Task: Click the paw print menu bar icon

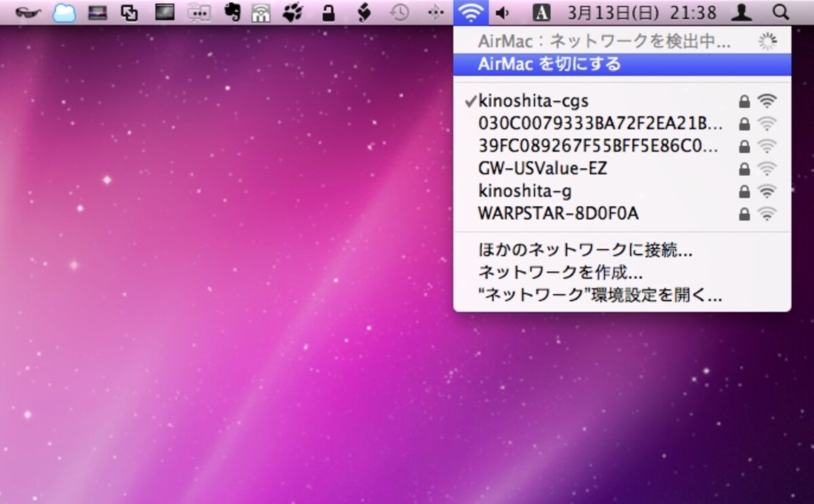Action: click(293, 12)
